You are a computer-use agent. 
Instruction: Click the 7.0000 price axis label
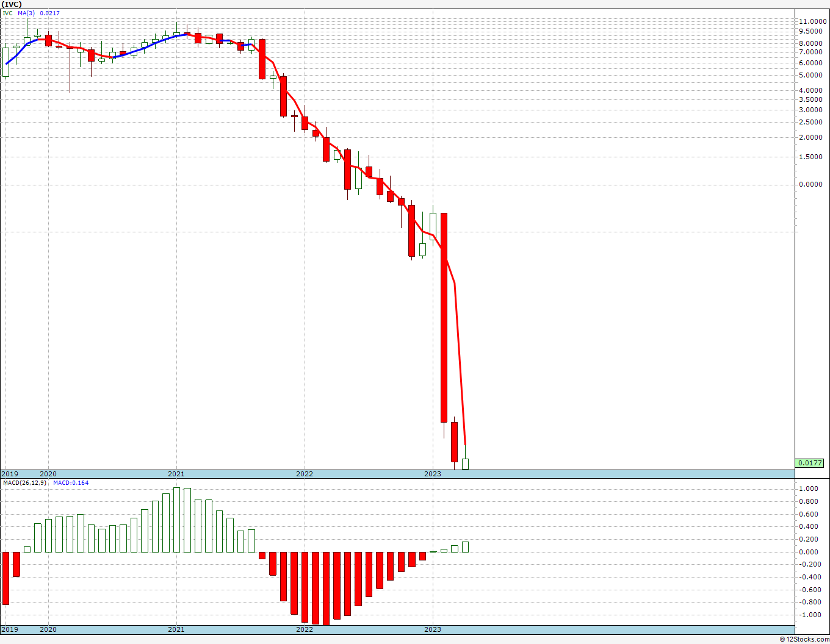[x=811, y=52]
